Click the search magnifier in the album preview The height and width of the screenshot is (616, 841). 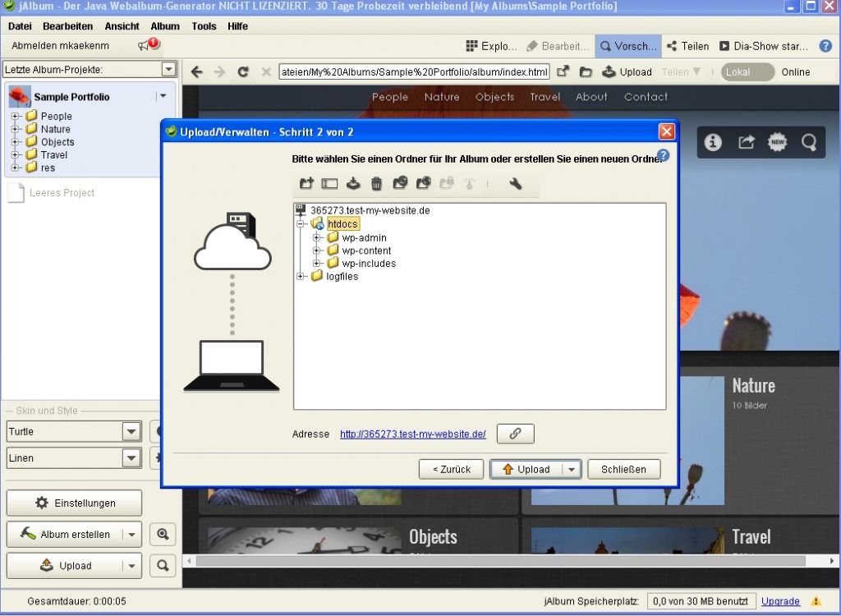pyautogui.click(x=809, y=142)
